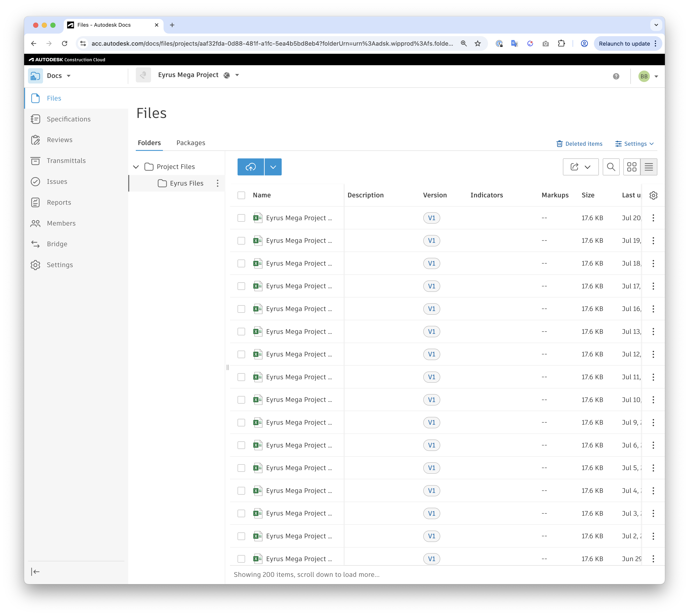Open more actions for the Jul 20 file
Viewport: 689px width, 616px height.
click(x=653, y=218)
